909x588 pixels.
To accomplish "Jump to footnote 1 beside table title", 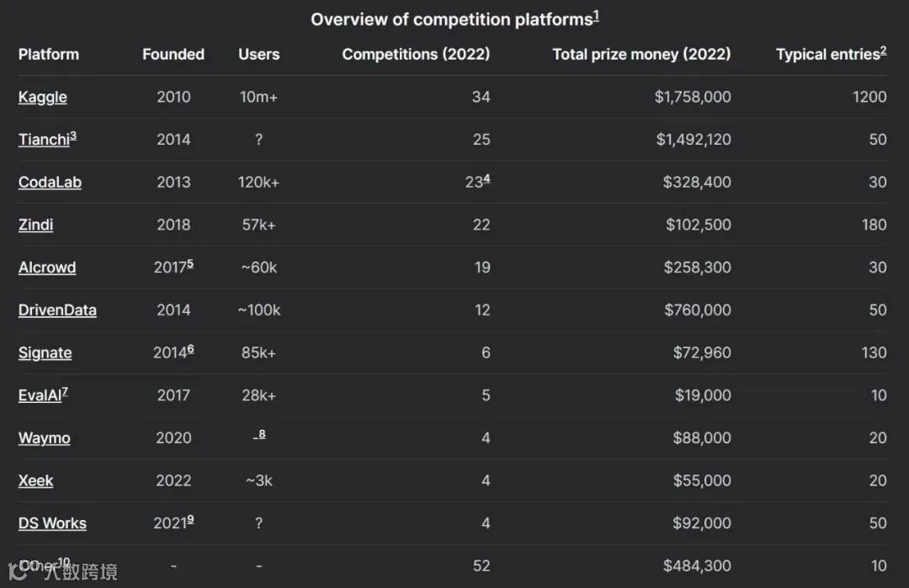I will (596, 16).
